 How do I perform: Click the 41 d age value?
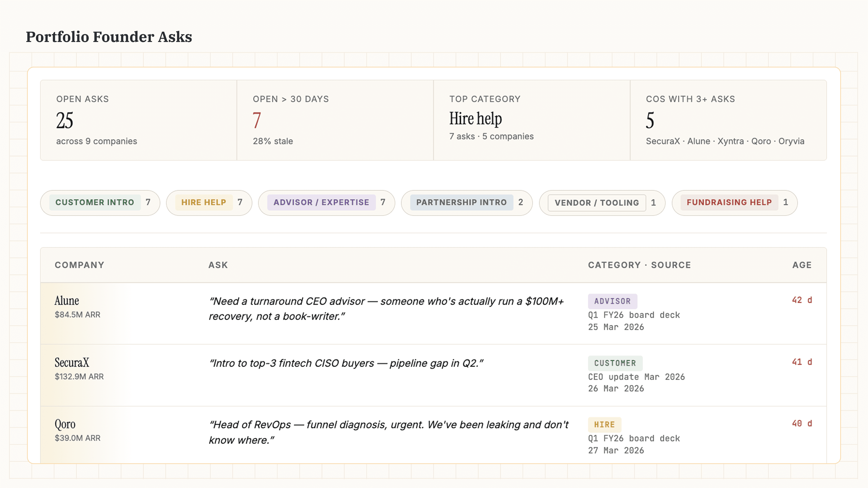pyautogui.click(x=802, y=362)
